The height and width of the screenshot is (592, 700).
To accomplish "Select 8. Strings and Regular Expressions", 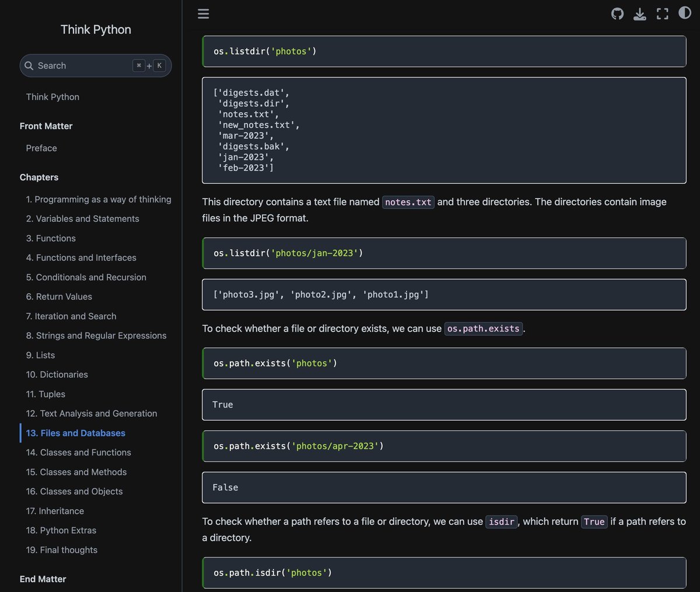I will click(96, 336).
